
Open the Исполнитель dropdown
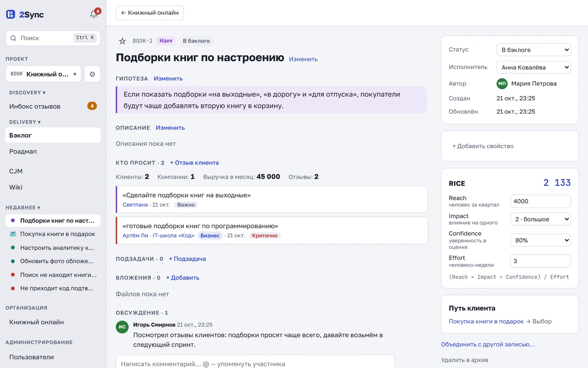(534, 67)
